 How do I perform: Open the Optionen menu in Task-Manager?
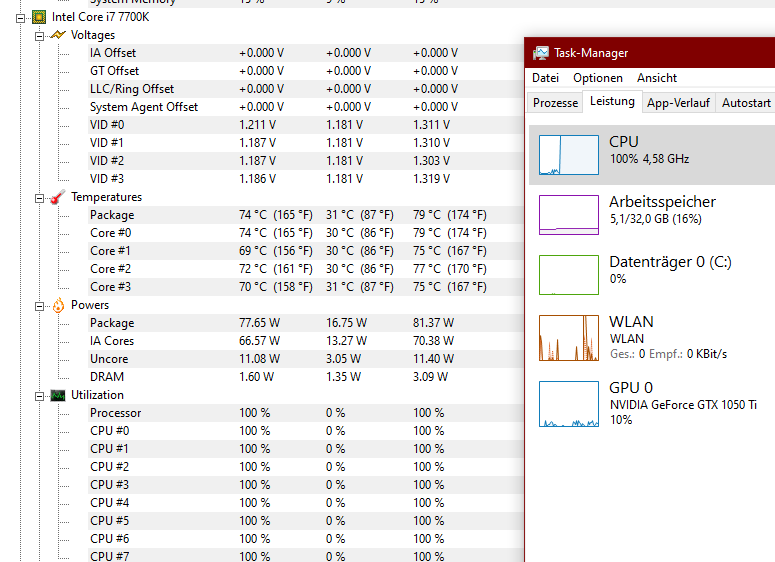(x=598, y=78)
